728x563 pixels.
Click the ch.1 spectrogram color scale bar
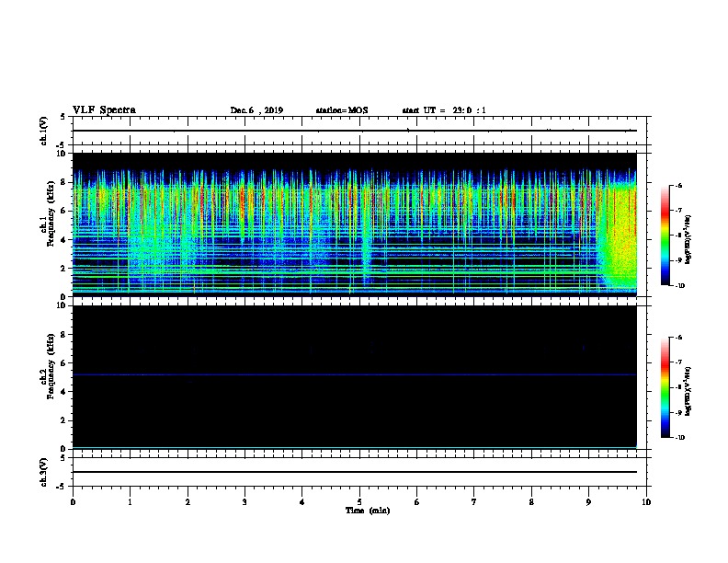click(x=665, y=236)
